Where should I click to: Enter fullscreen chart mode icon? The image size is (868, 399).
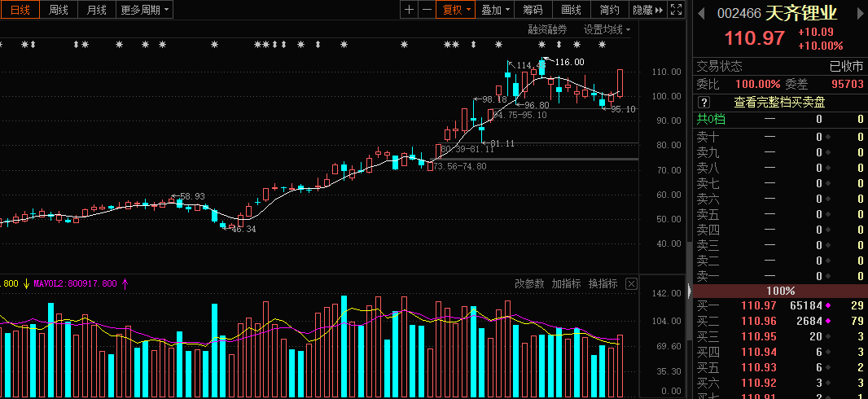tap(677, 10)
